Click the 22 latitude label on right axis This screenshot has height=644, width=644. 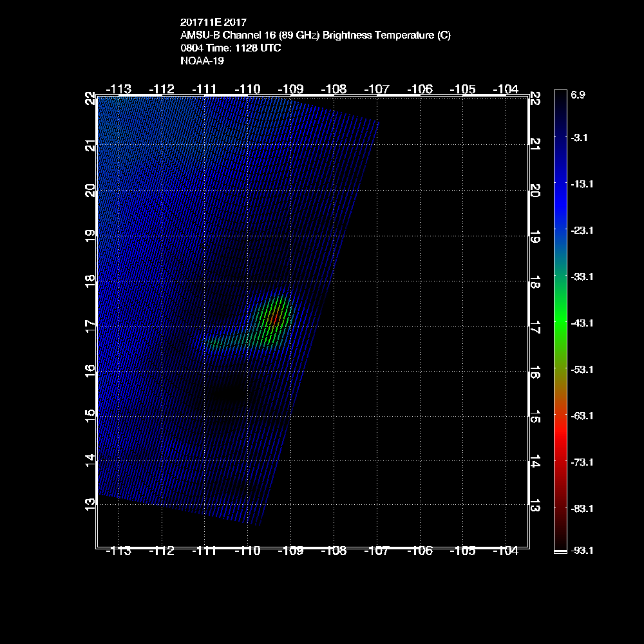[x=535, y=99]
